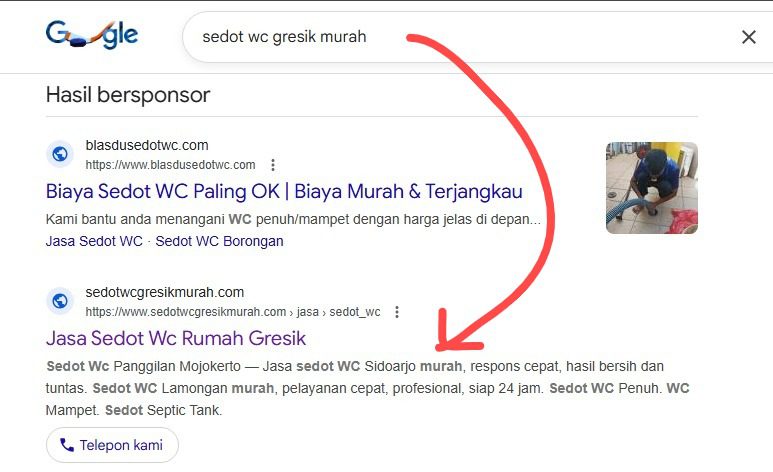Click the 'Jasa Sedot WC' sitelink
773x472 pixels.
(x=94, y=241)
